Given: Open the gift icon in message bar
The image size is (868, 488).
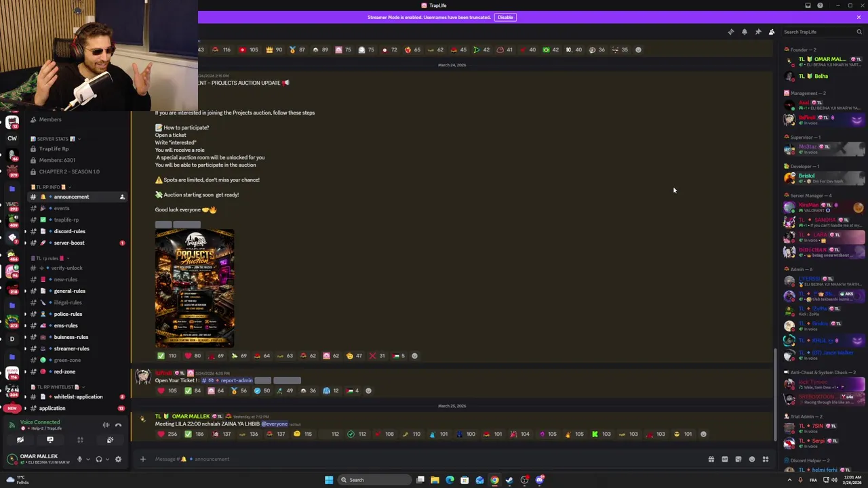Looking at the screenshot, I should tap(711, 459).
